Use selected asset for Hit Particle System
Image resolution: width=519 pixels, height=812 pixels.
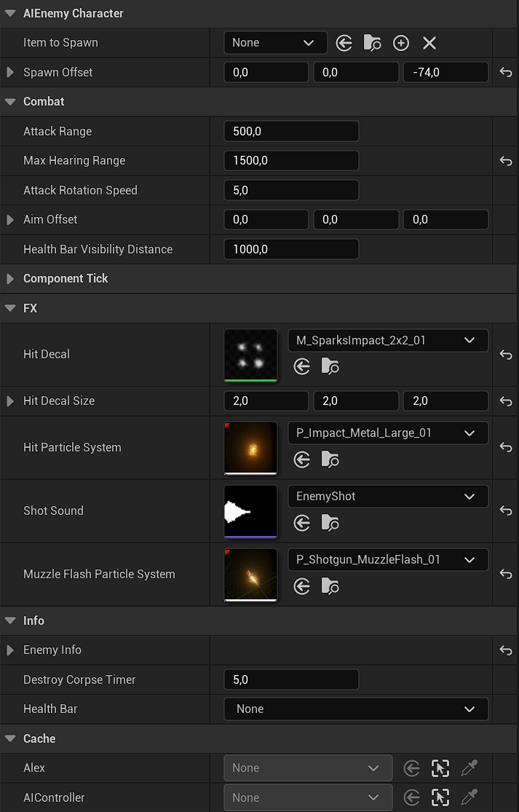click(x=302, y=460)
